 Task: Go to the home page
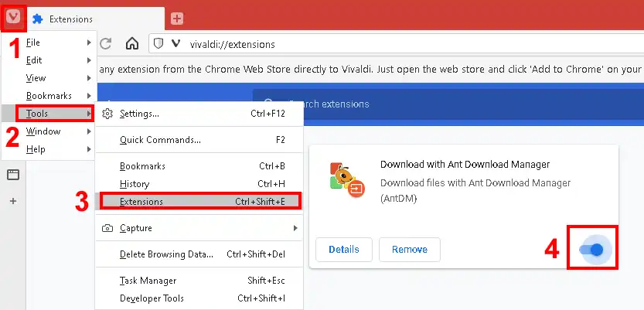coord(132,44)
